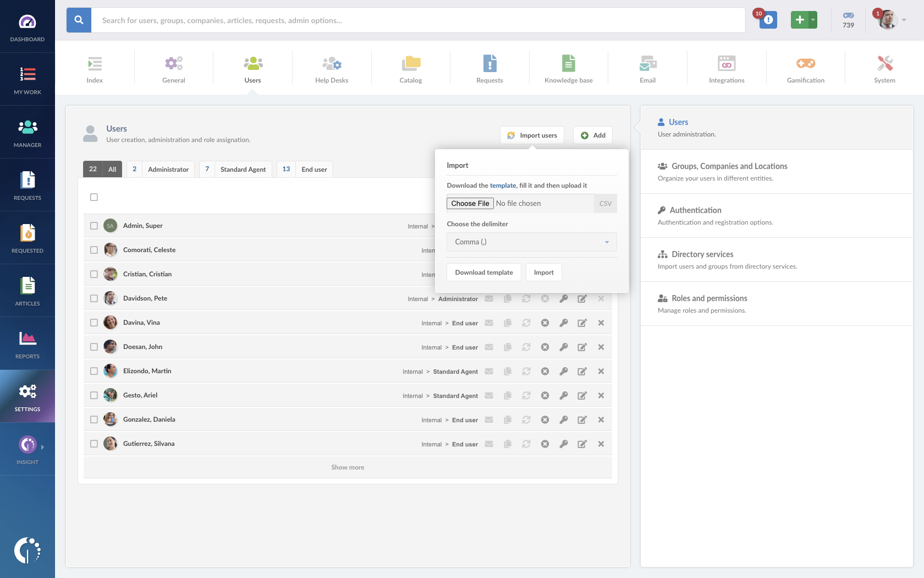
Task: Open the profile menu dropdown arrow
Action: 904,20
